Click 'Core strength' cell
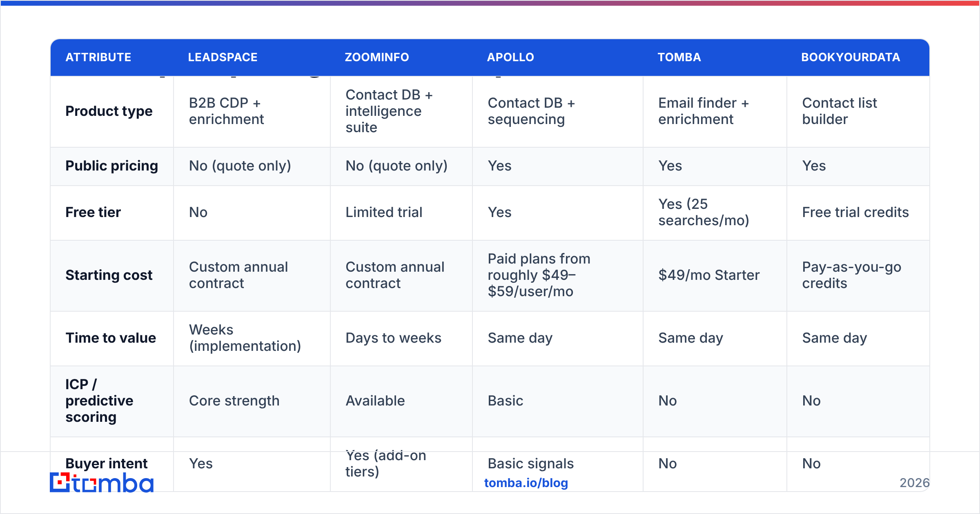The height and width of the screenshot is (514, 980). click(252, 401)
